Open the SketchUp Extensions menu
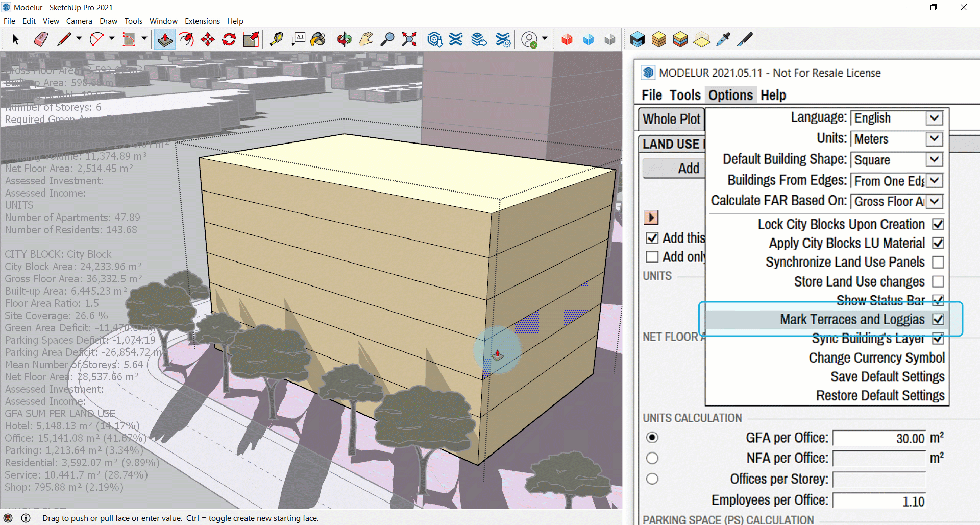 click(202, 21)
